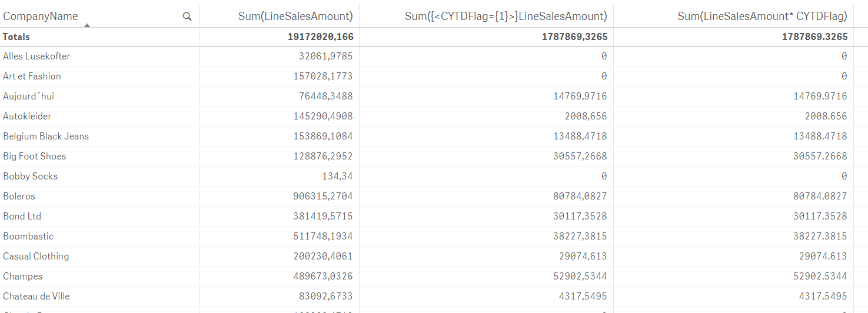Screen dimensions: 868x313
Task: Toggle the CompanyName sort arrow indicator
Action: point(87,25)
